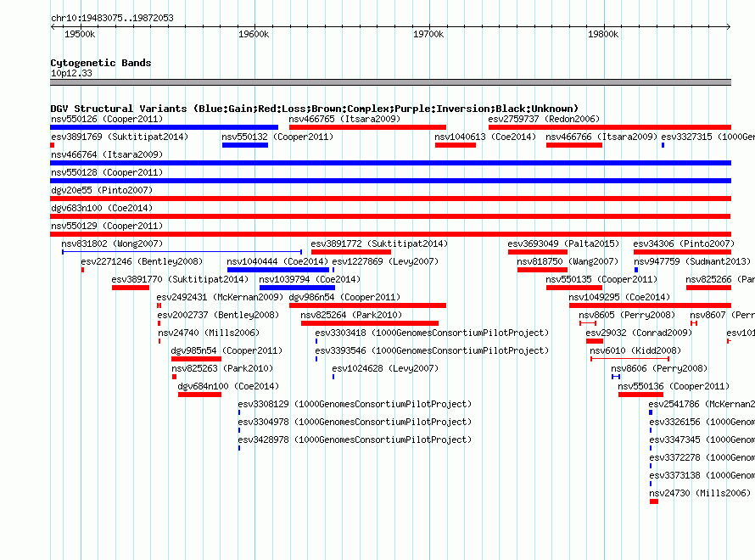
Task: Click the dgv985n54 (Cooper2011) label
Action: (x=226, y=350)
